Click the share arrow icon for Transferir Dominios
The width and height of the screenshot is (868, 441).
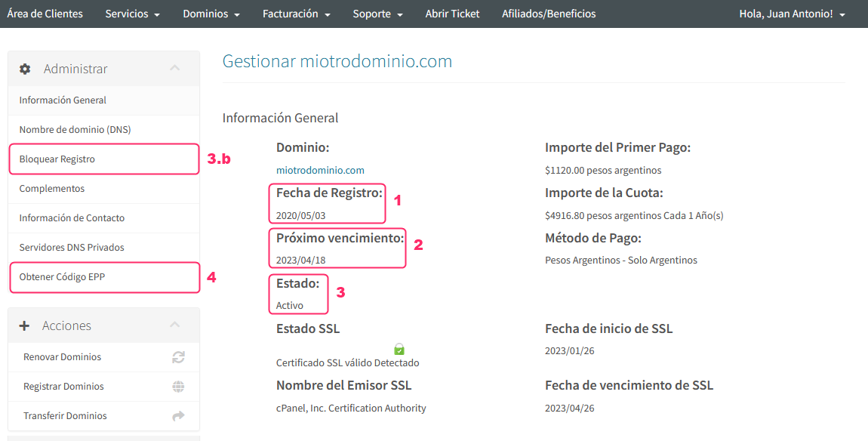(x=178, y=416)
